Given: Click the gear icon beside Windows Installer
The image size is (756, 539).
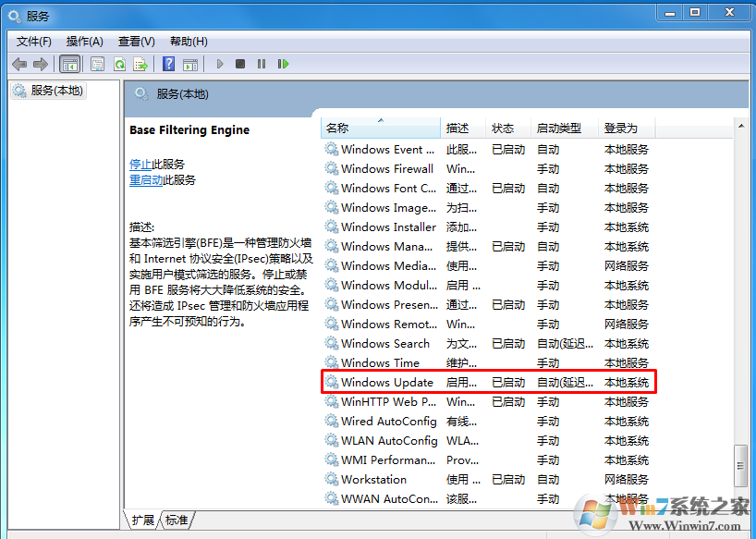Looking at the screenshot, I should (331, 227).
